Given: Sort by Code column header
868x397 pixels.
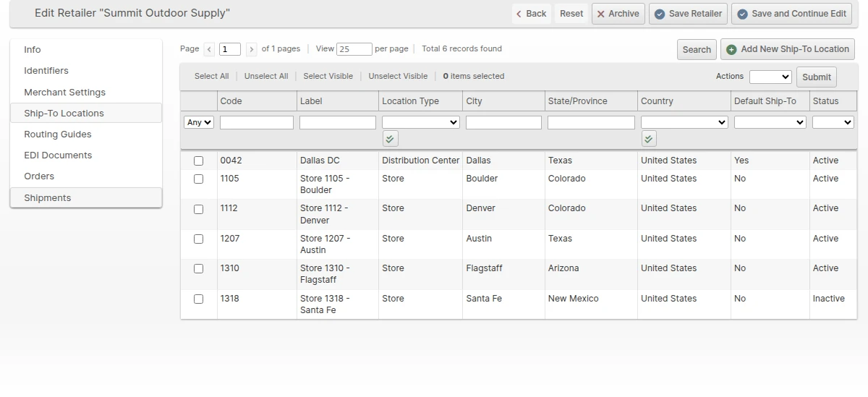Looking at the screenshot, I should 257,101.
